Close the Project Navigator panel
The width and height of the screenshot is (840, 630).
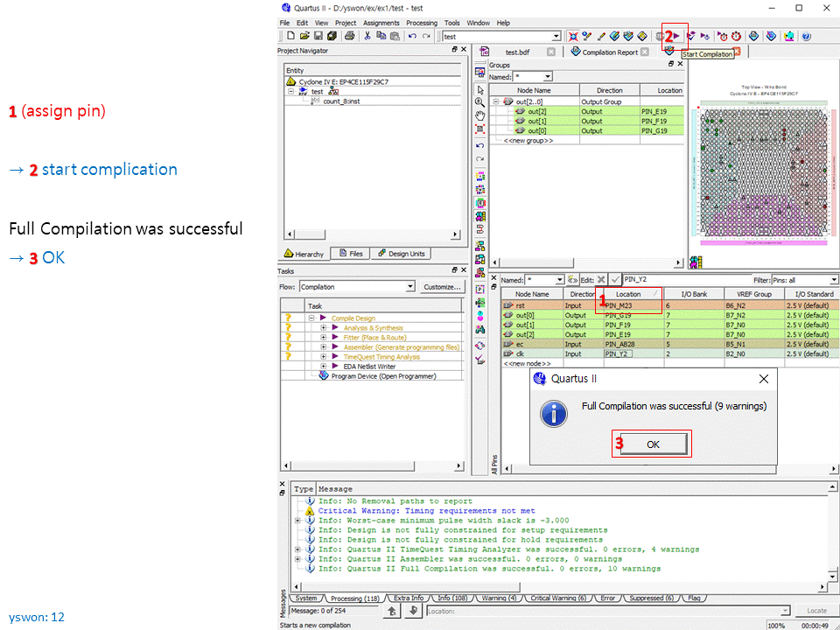pos(464,49)
